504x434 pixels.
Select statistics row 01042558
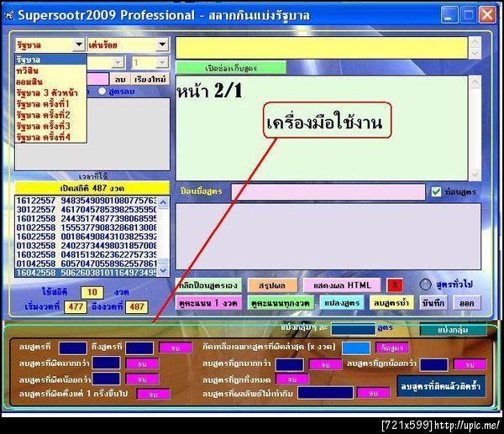point(87,264)
